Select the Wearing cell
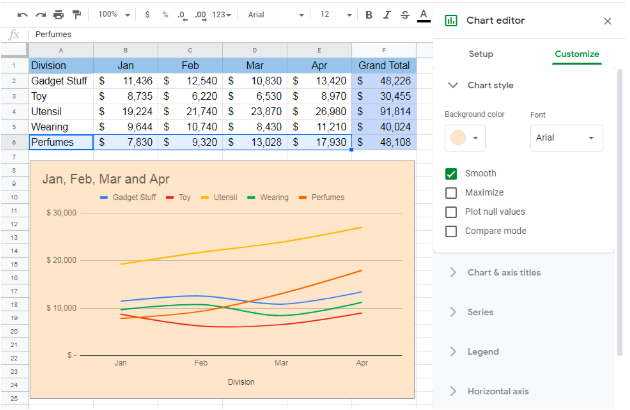 pos(61,127)
